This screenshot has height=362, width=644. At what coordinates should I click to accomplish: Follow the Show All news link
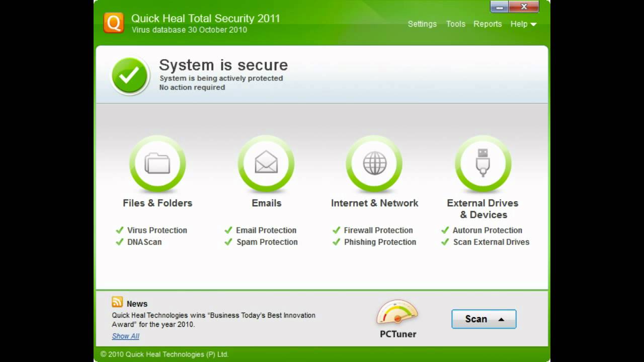[125, 336]
